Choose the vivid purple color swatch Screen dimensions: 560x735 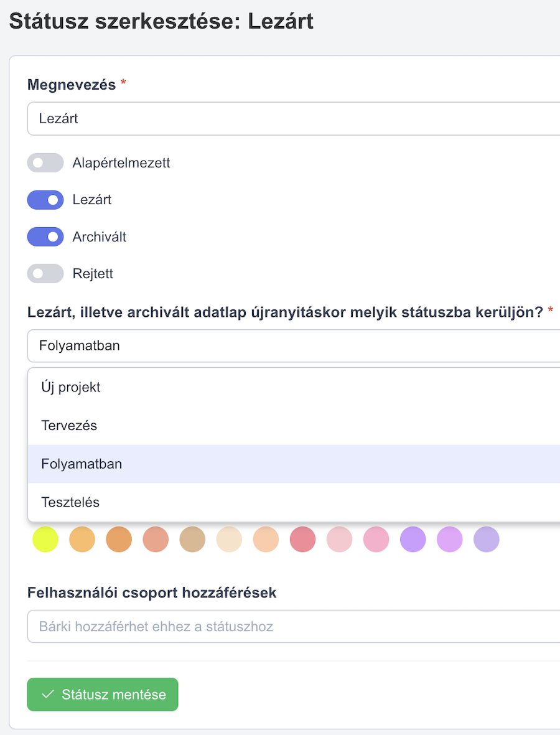[413, 539]
